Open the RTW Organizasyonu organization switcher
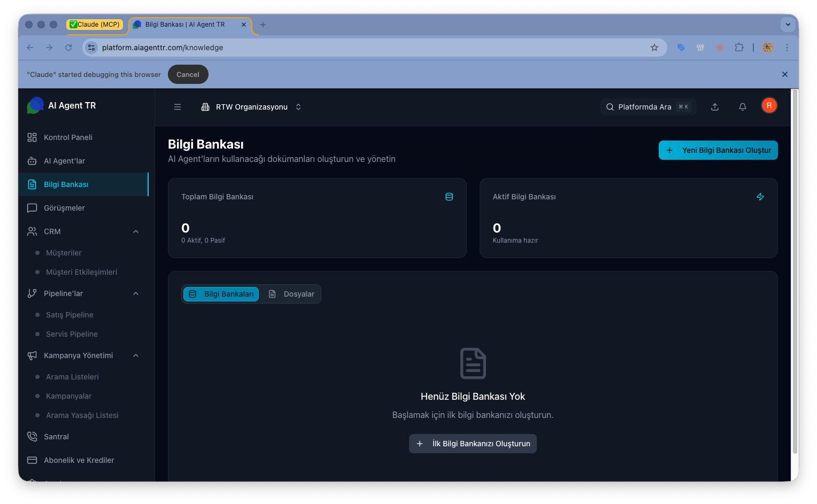This screenshot has height=504, width=817. coord(251,107)
